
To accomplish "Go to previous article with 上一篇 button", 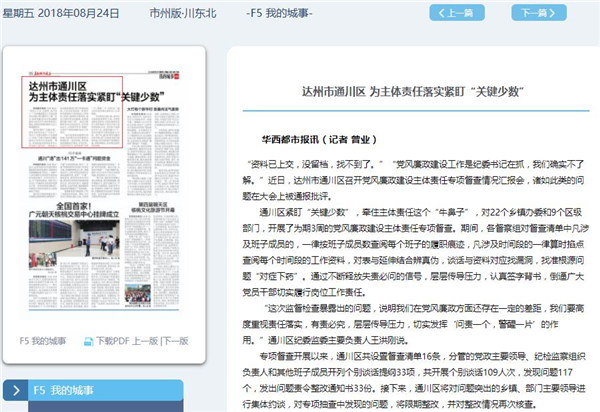I will pos(457,13).
